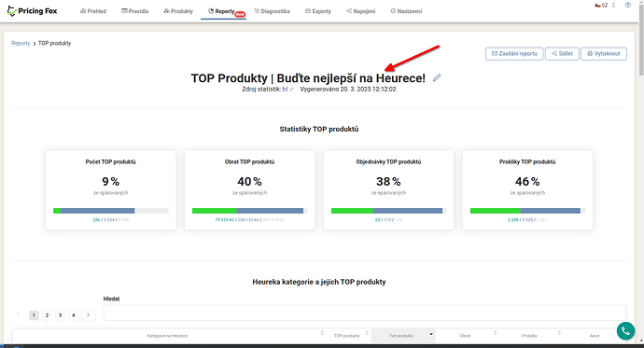Screen dimensions: 644x348
Task: Open the Nastavení tab
Action: pos(406,11)
